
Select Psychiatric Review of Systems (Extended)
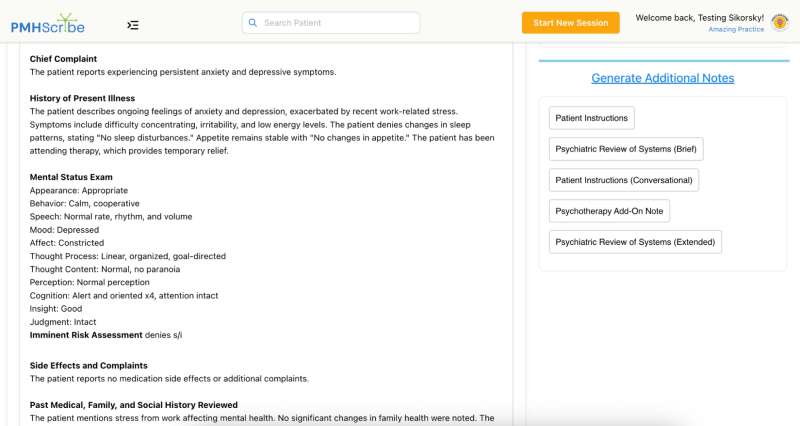click(x=635, y=242)
